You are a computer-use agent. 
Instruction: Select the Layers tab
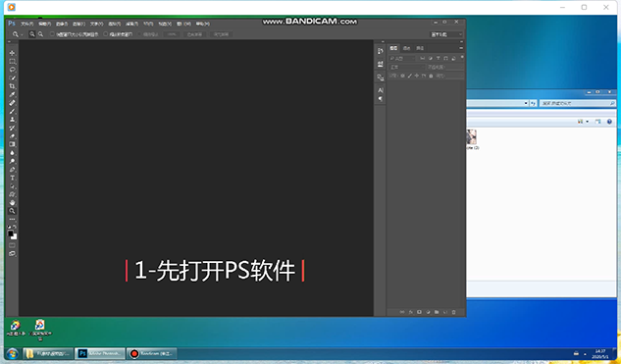tap(393, 48)
